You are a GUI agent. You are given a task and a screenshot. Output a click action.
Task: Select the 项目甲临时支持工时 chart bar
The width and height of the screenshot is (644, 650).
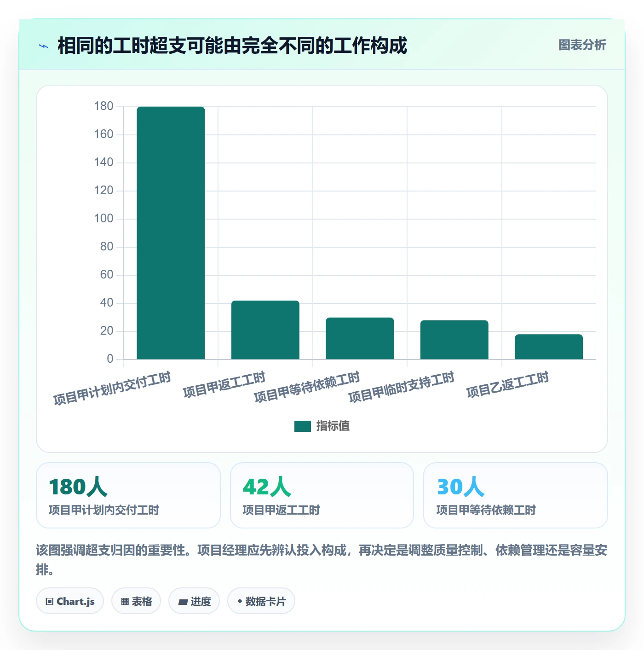point(454,340)
